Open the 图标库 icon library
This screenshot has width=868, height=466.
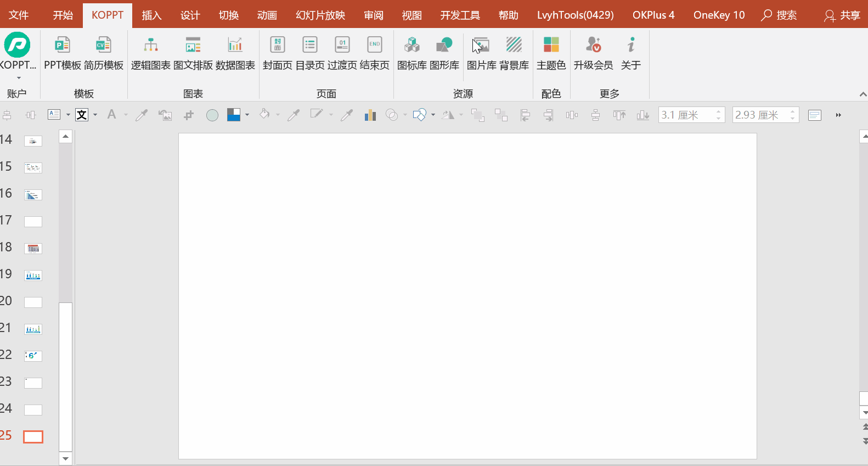(412, 53)
